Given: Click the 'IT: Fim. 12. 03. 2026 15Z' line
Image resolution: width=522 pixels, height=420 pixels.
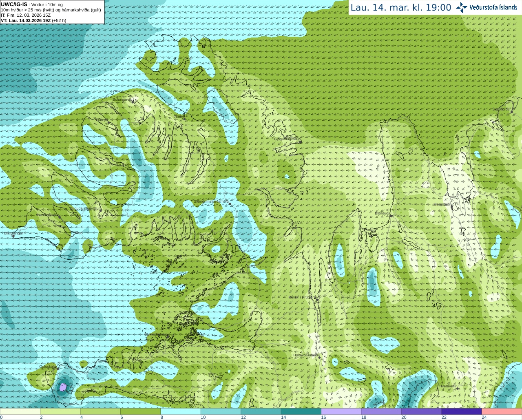Looking at the screenshot, I should pyautogui.click(x=26, y=15).
